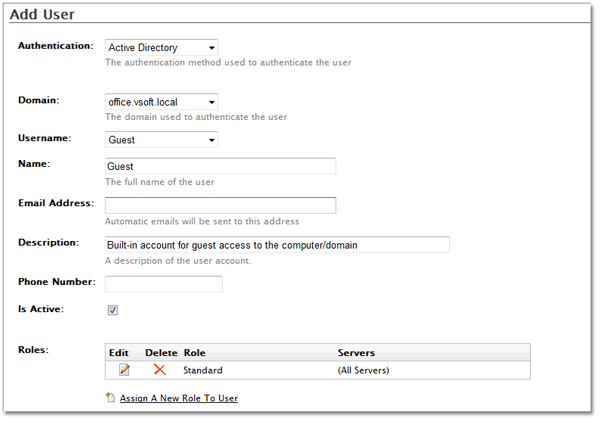Click the Is Active label text
The image size is (600, 423).
coord(41,309)
